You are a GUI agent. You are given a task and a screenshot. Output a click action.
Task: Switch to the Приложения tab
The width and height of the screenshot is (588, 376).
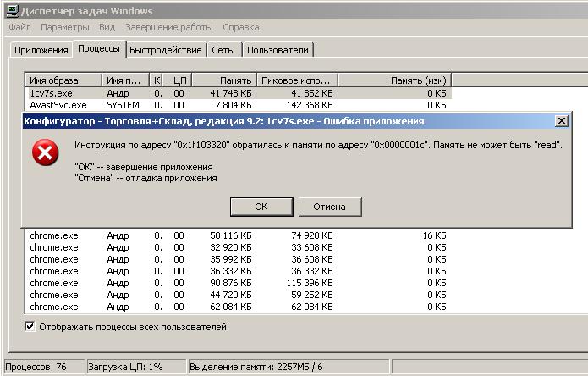41,50
